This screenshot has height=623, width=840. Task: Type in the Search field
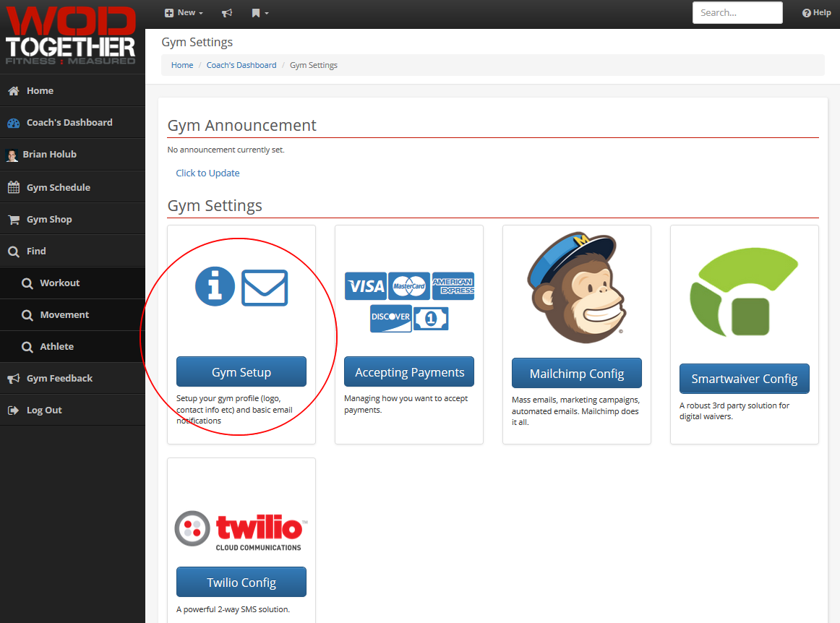point(737,13)
